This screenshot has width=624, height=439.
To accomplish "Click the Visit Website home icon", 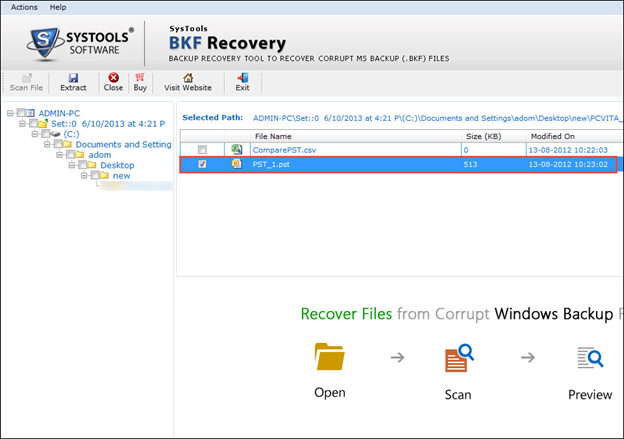I will coord(188,77).
